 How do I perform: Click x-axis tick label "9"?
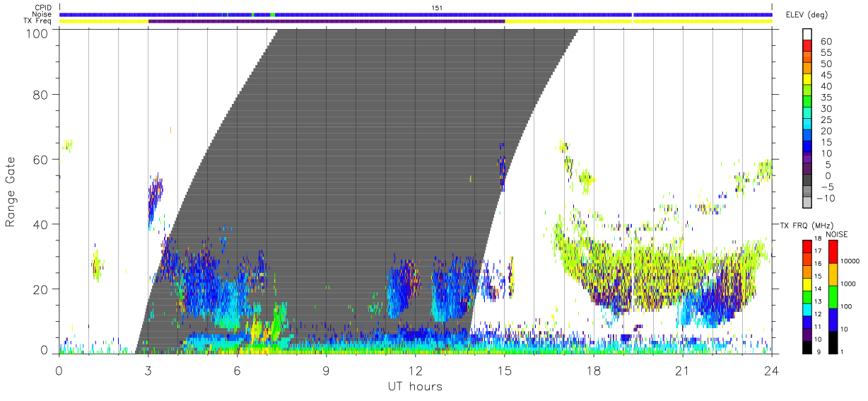(326, 371)
